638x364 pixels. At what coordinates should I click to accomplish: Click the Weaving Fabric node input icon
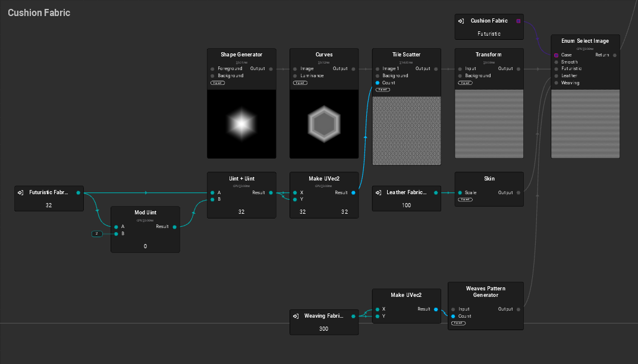(296, 316)
